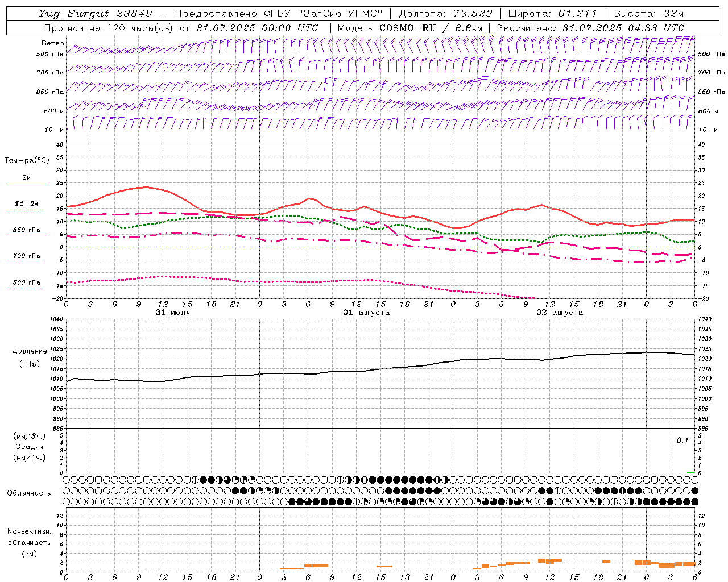Click the Облачность cloudiness label
This screenshot has height=582, width=728.
tap(29, 493)
